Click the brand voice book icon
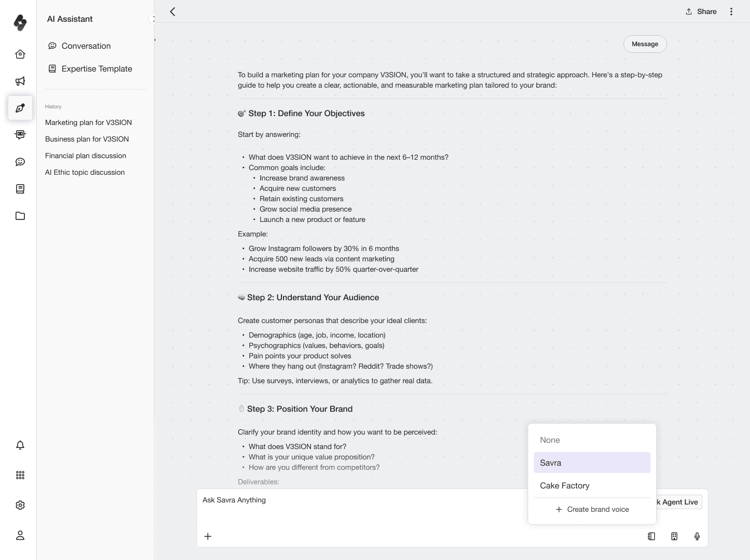 pyautogui.click(x=652, y=536)
